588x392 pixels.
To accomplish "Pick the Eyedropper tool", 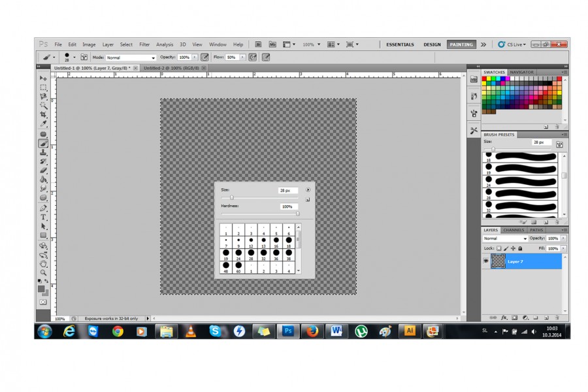I will tap(44, 123).
